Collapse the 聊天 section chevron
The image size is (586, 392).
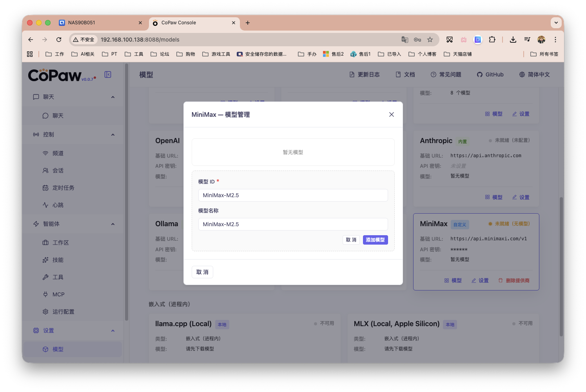113,97
